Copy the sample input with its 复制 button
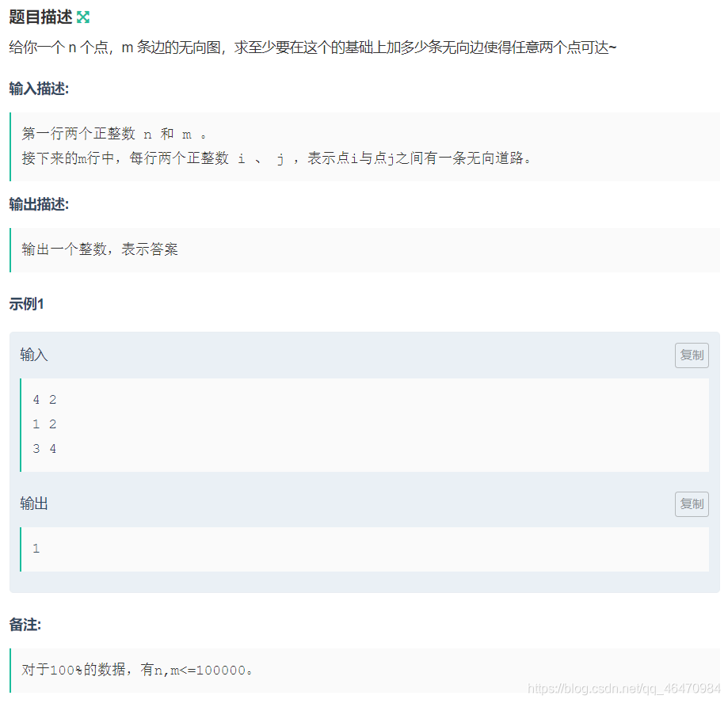Image resolution: width=728 pixels, height=703 pixels. point(692,355)
